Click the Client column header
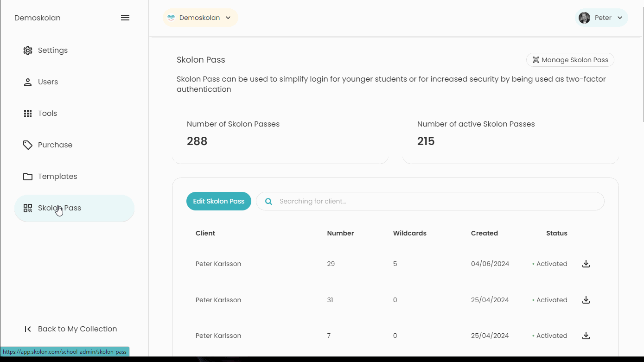This screenshot has height=362, width=644. 205,233
